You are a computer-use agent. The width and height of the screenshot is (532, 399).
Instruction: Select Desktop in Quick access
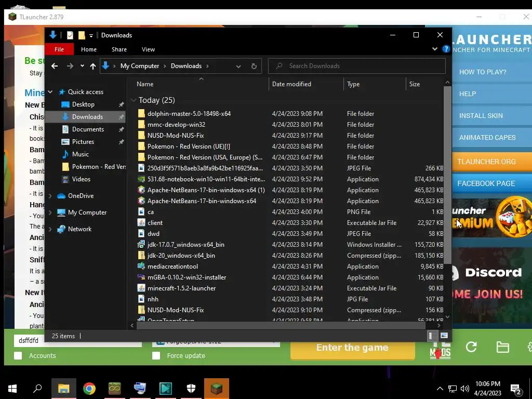pyautogui.click(x=83, y=104)
